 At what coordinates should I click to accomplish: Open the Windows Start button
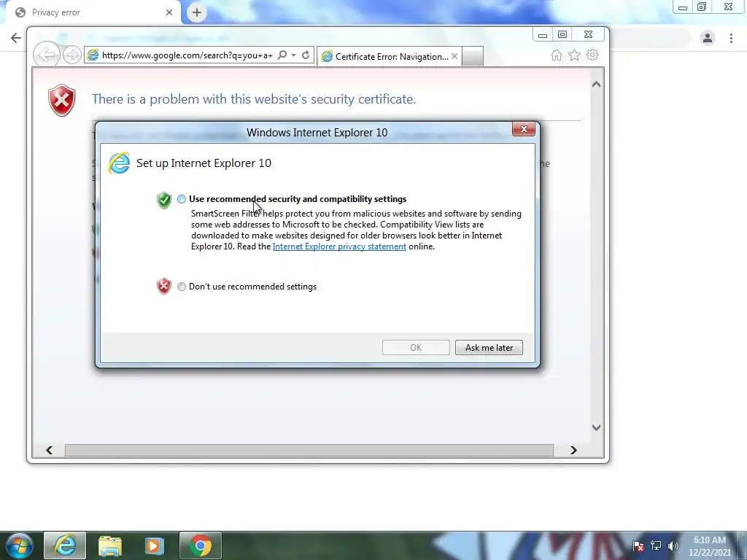19,545
